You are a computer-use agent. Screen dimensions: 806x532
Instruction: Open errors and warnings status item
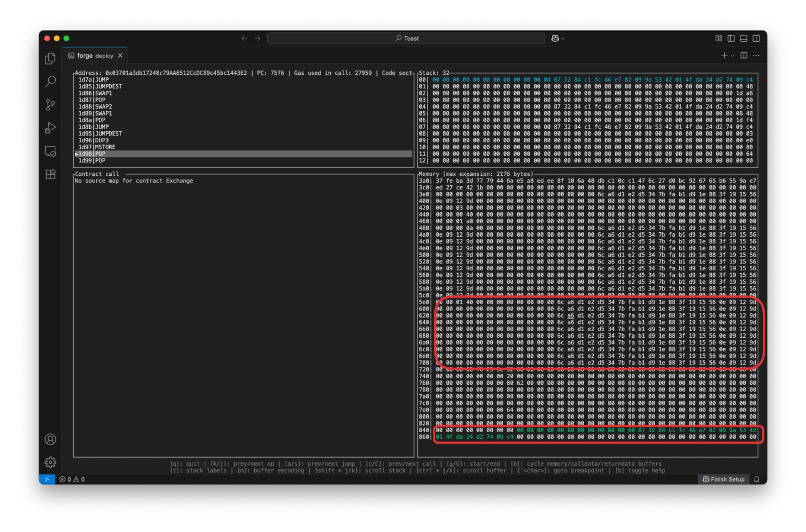click(x=72, y=479)
